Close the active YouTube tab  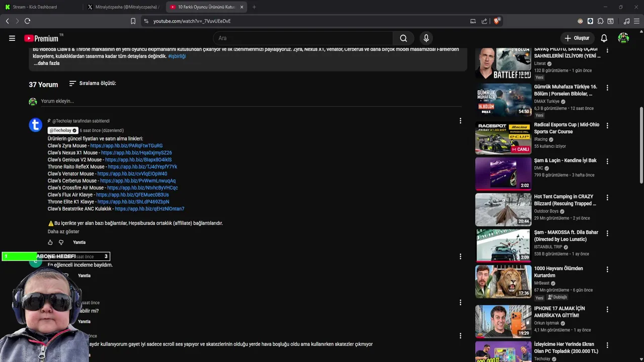[x=242, y=7]
